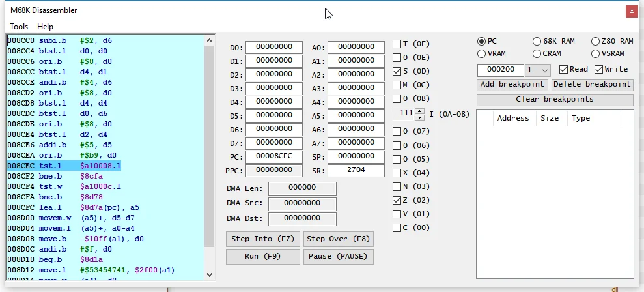Click the SR register field
Image resolution: width=644 pixels, height=292 pixels.
coord(356,170)
